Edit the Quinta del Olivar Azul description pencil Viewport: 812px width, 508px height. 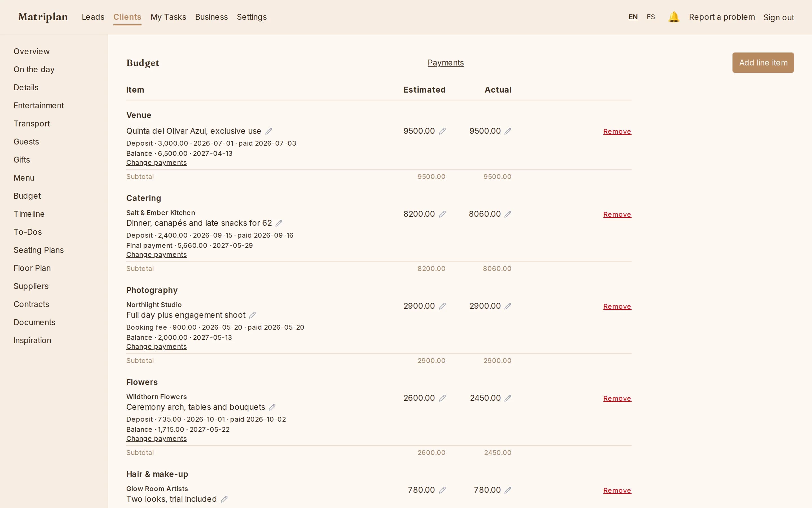[269, 131]
